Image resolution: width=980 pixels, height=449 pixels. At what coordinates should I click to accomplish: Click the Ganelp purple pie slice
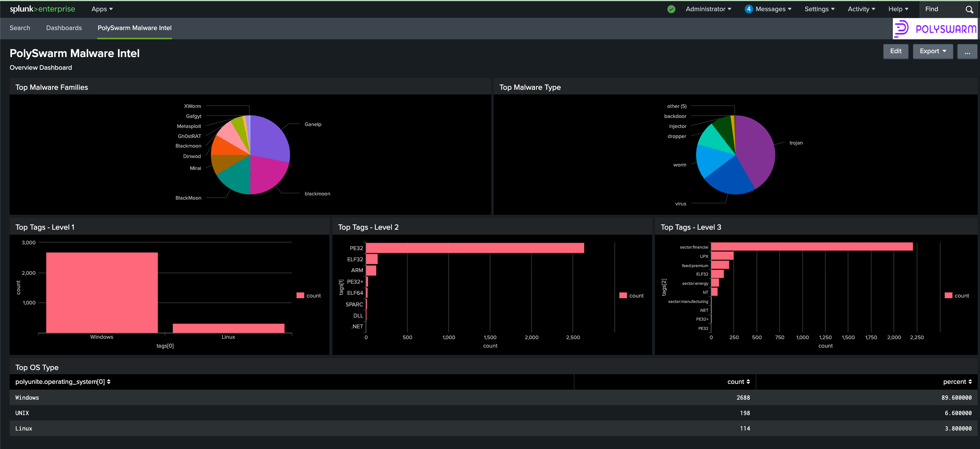point(270,139)
